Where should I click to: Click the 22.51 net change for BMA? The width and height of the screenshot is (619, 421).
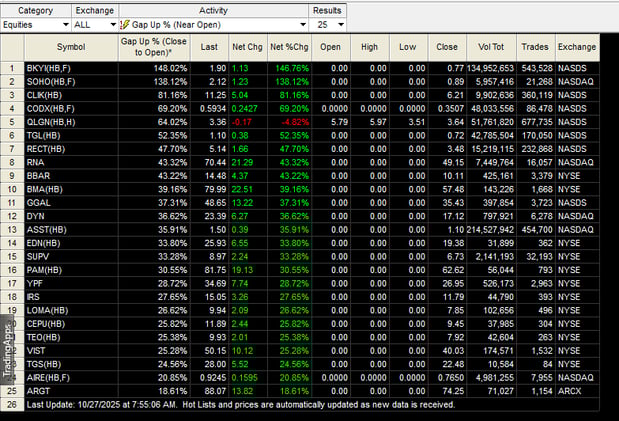(x=242, y=189)
